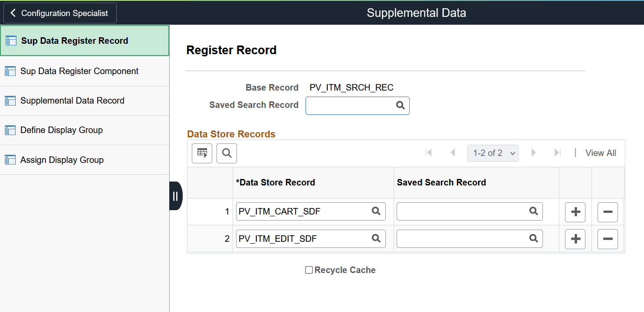Enable the Recycle Cache checkbox
644x312 pixels.
click(x=309, y=270)
